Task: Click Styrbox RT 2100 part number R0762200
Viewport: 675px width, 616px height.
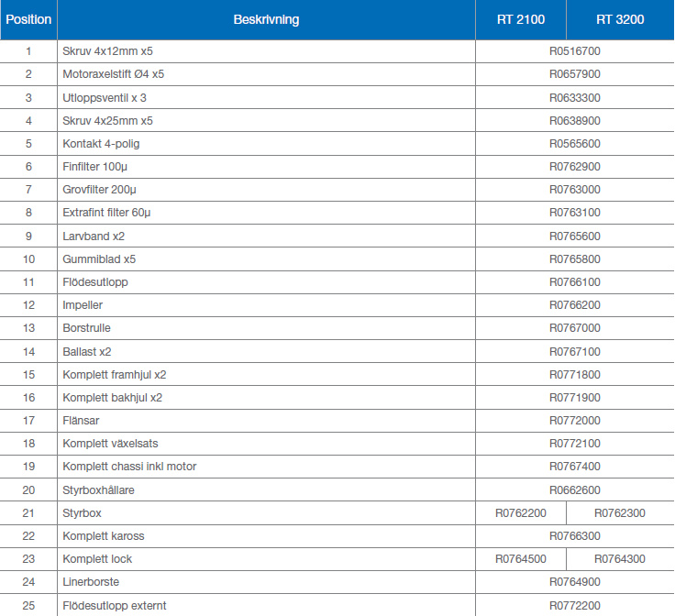Action: pyautogui.click(x=520, y=513)
